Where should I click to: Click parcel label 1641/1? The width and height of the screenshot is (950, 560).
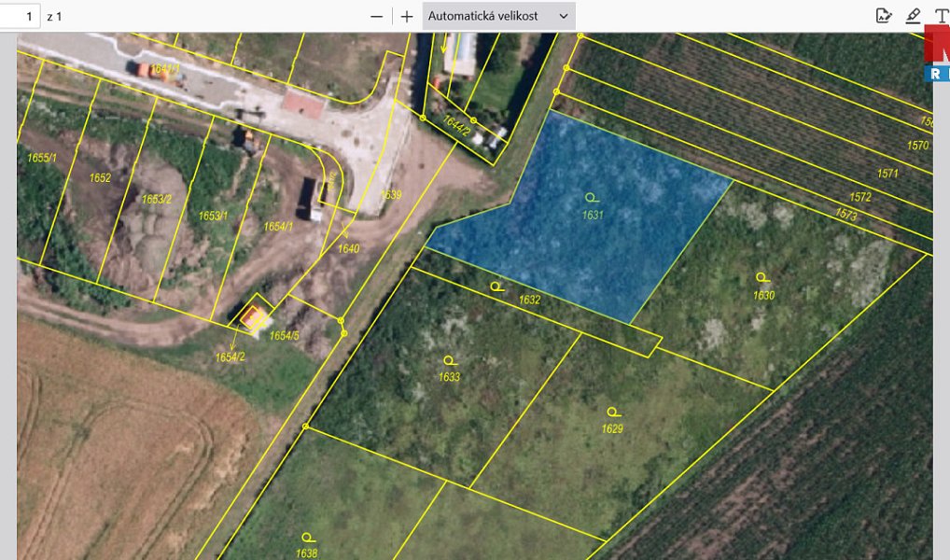[165, 68]
